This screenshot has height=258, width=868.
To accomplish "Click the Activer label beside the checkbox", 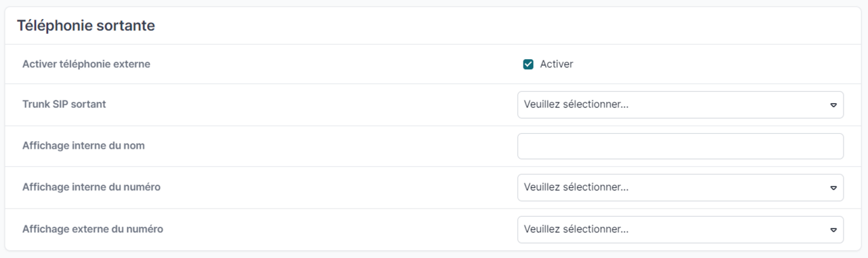I will pyautogui.click(x=556, y=64).
